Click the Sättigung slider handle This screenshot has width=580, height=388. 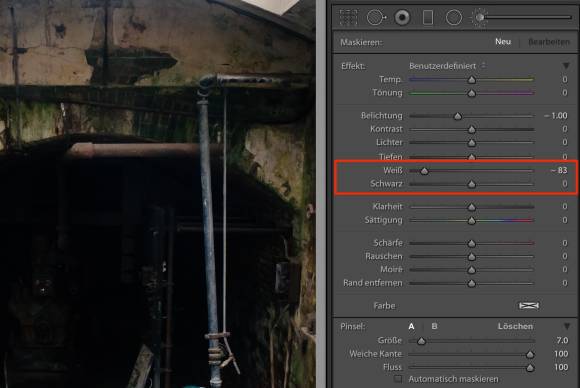(x=472, y=220)
